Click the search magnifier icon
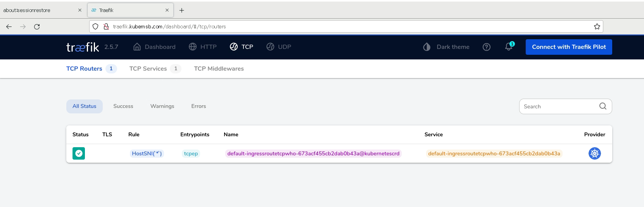 point(603,106)
